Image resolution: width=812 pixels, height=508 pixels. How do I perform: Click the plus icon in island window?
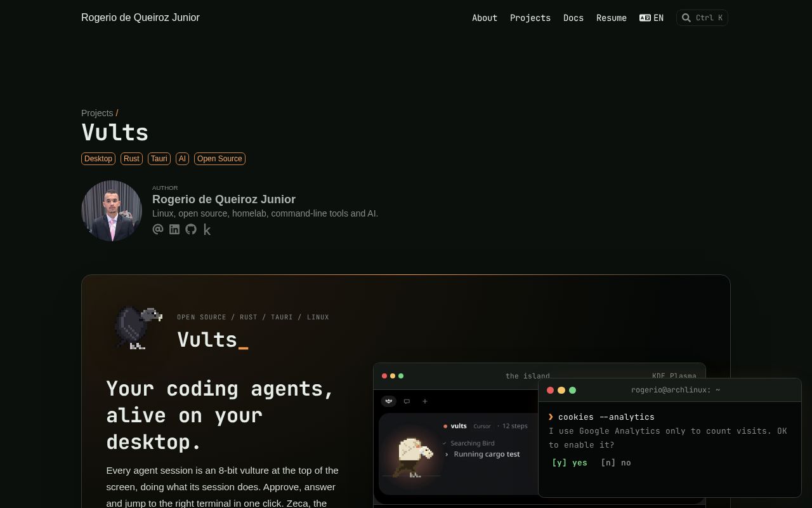click(x=425, y=401)
